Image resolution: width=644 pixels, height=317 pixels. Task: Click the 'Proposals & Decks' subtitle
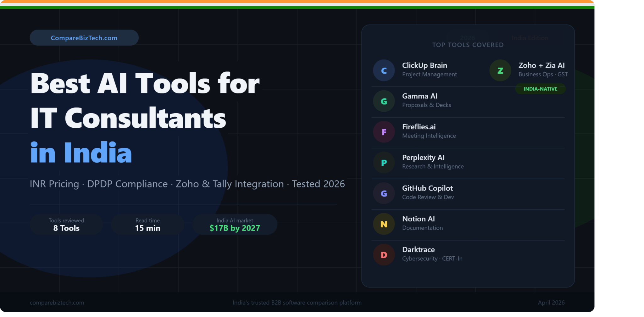(427, 105)
